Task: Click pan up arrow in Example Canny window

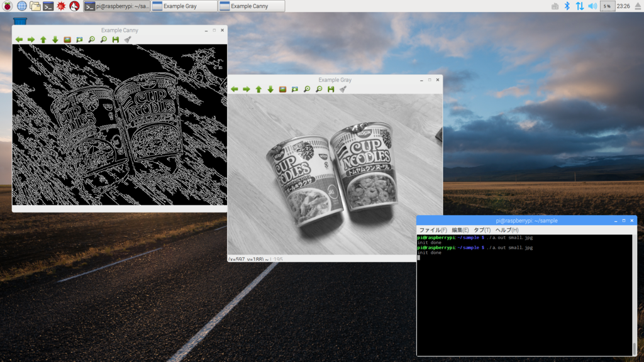Action: tap(43, 40)
